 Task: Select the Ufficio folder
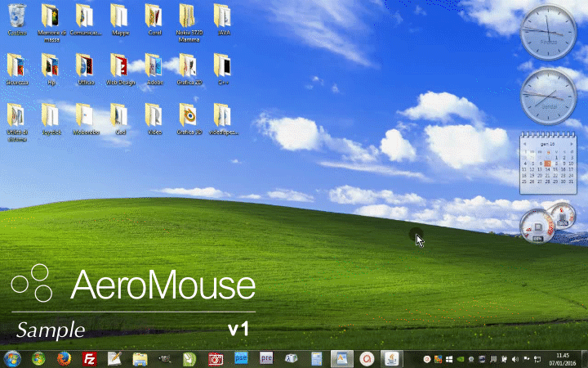click(x=86, y=69)
